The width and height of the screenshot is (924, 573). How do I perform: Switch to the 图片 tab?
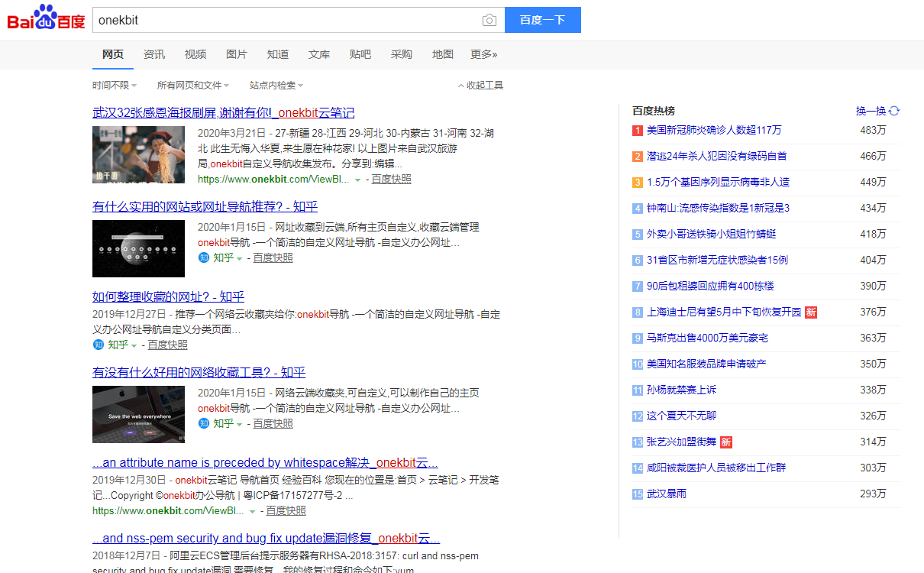pyautogui.click(x=236, y=54)
